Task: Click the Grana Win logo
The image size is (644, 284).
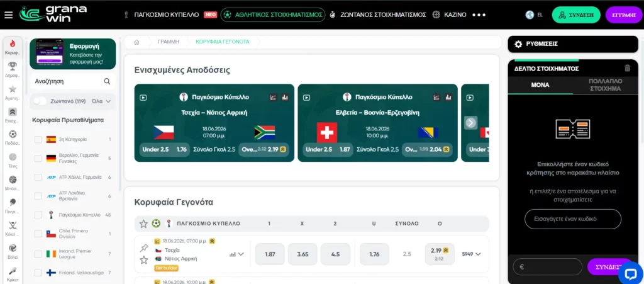Action: (53, 14)
